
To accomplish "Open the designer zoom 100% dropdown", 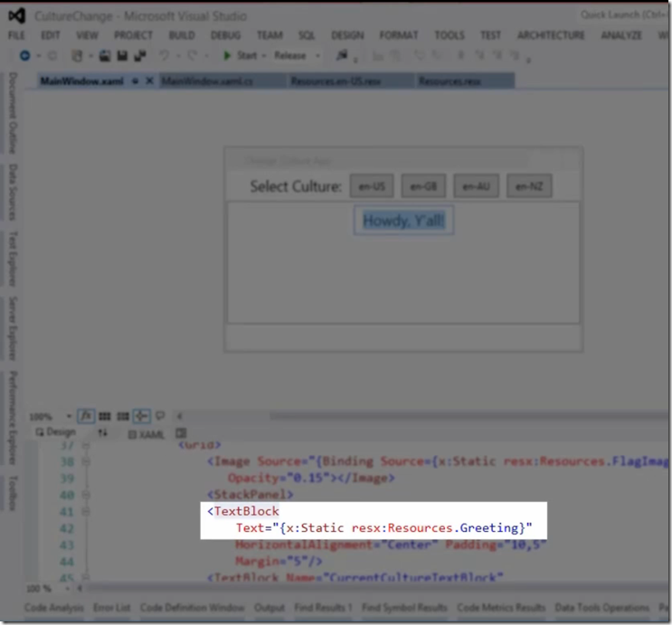I will point(69,416).
